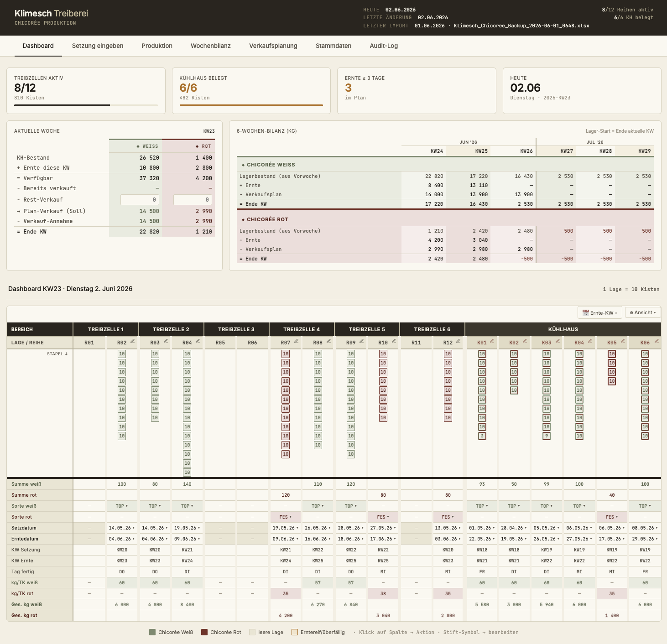Edit row R04 via its pencil icon
667x644 pixels.
pos(198,341)
